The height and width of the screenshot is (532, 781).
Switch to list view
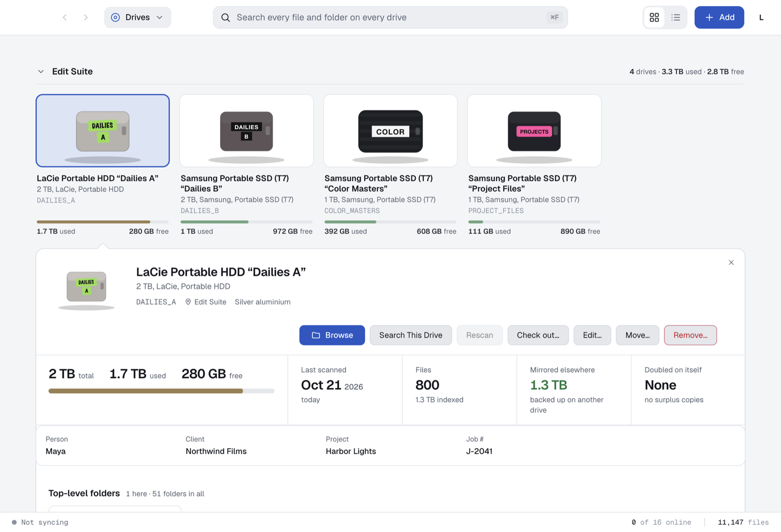(x=676, y=18)
